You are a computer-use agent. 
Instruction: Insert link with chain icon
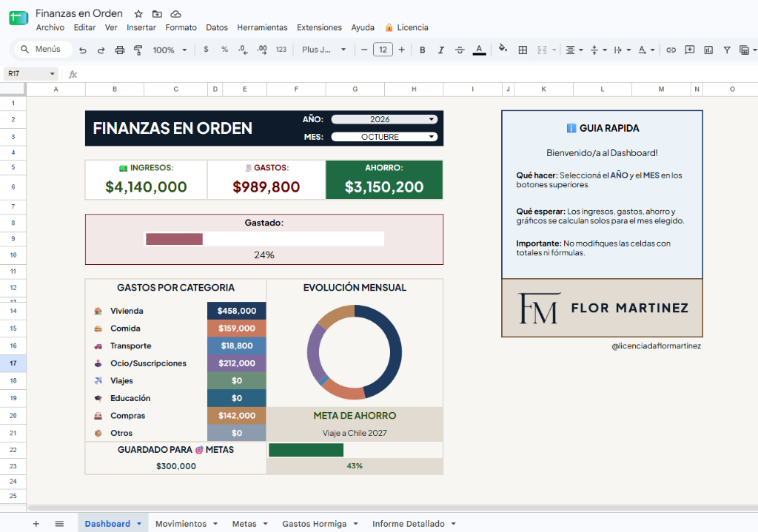pos(671,50)
